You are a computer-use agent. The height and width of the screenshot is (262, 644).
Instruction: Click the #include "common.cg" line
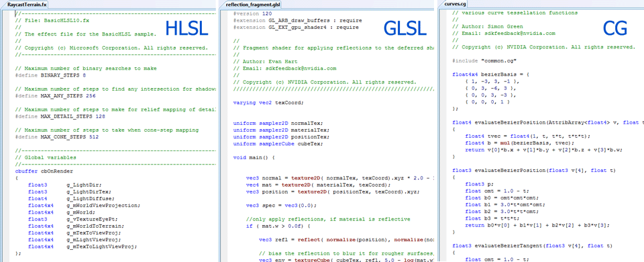coord(484,60)
